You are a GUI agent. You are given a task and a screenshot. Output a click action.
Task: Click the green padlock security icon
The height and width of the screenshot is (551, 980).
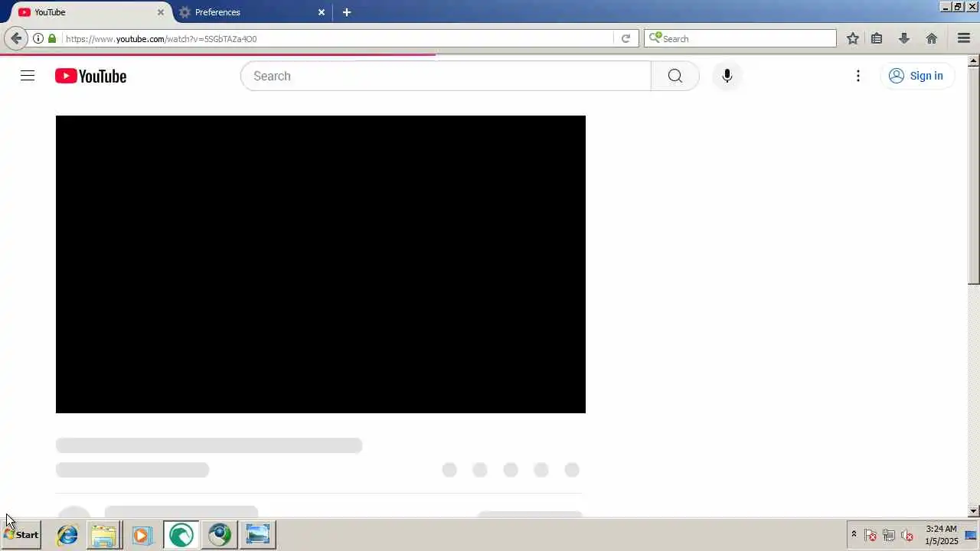click(x=52, y=38)
